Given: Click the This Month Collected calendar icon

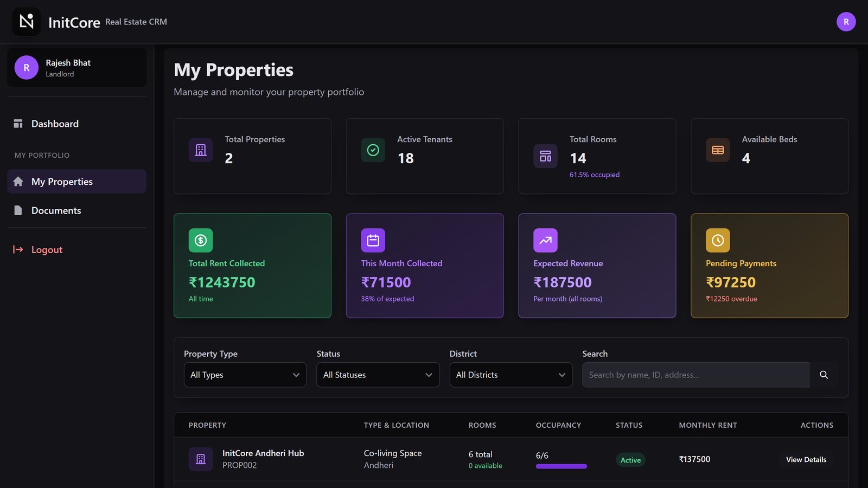Looking at the screenshot, I should 373,240.
